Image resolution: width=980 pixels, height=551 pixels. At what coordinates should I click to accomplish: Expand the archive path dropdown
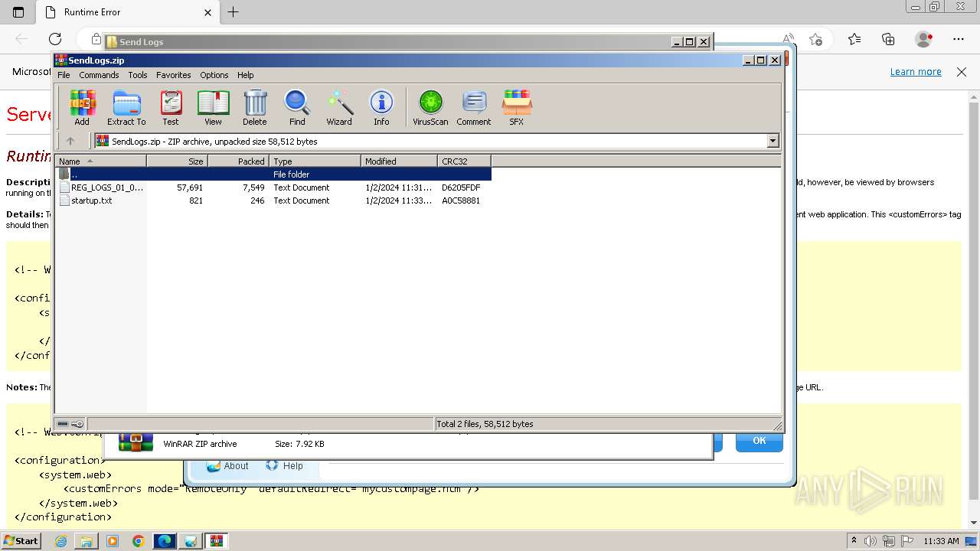click(773, 141)
